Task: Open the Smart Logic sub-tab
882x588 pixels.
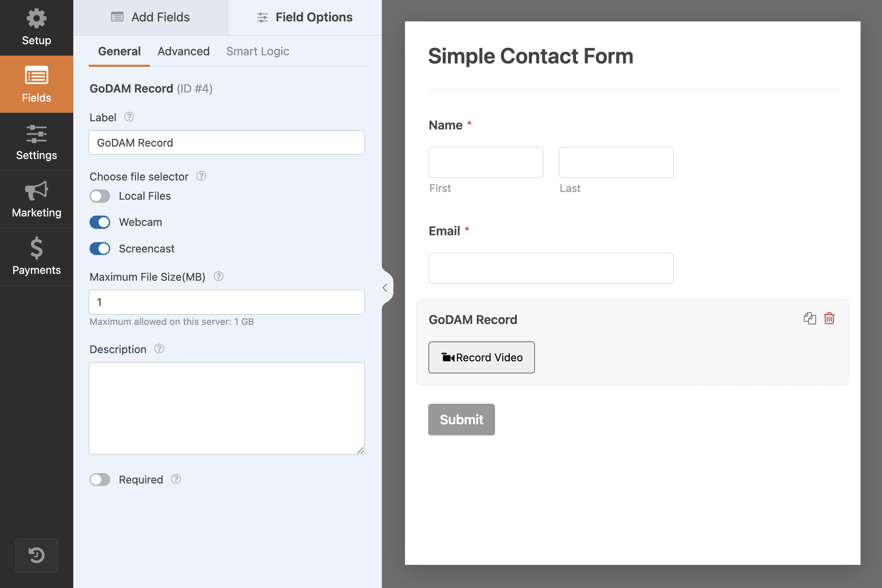Action: (x=258, y=51)
